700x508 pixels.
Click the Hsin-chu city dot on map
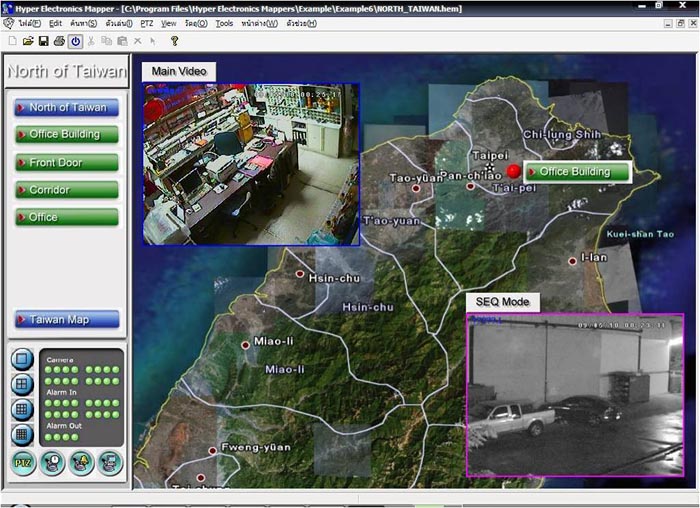tap(300, 274)
